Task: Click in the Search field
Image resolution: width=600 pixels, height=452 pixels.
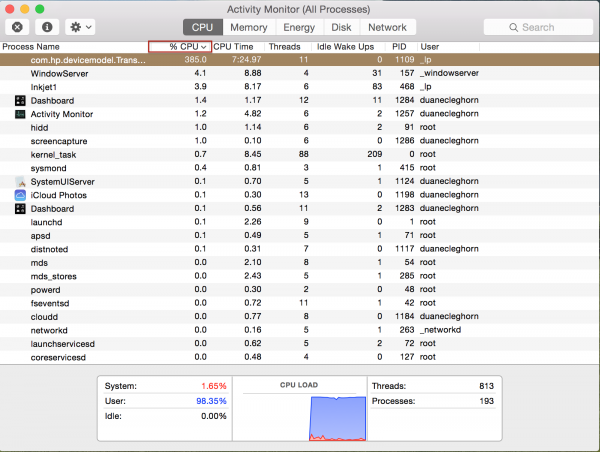Action: (x=538, y=27)
